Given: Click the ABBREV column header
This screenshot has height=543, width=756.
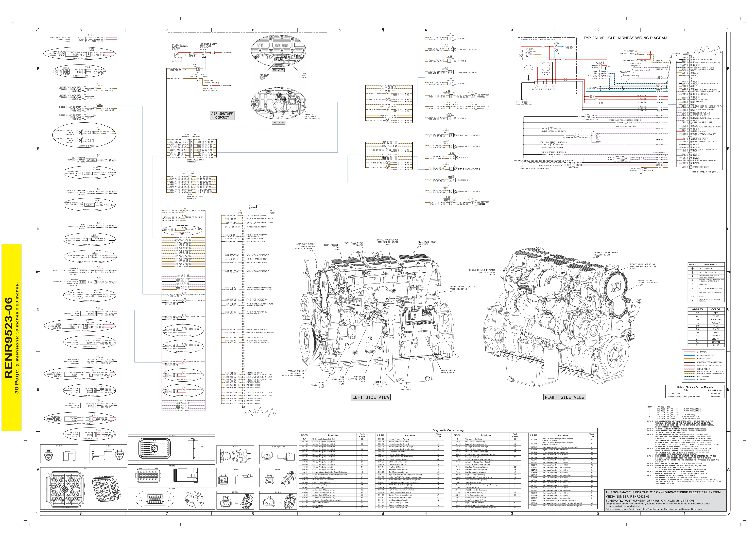Looking at the screenshot, I should click(x=697, y=309).
